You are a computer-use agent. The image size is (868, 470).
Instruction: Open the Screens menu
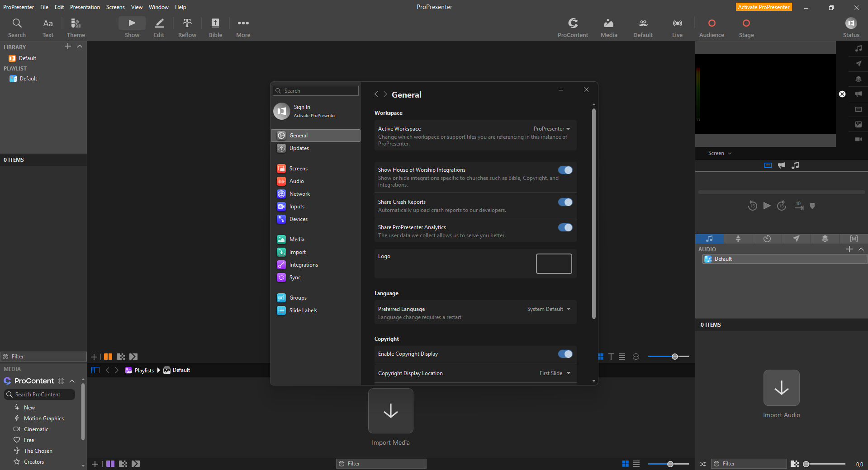[115, 7]
